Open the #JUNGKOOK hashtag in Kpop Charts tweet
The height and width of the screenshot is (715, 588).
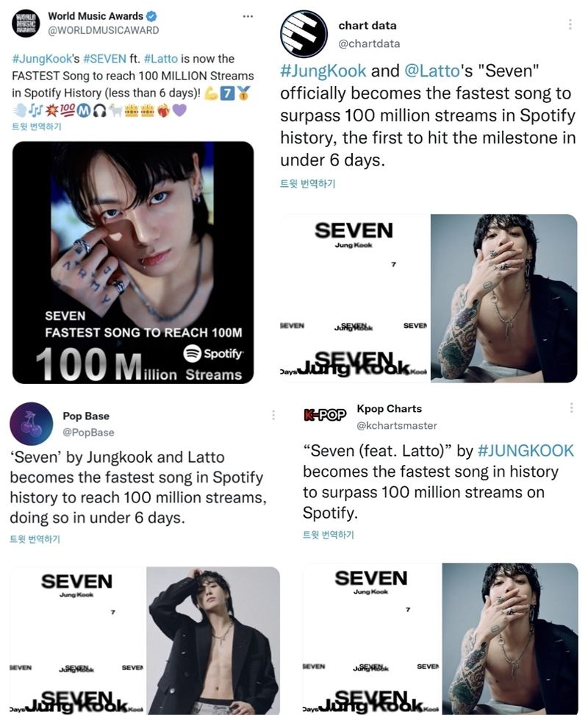(x=526, y=450)
